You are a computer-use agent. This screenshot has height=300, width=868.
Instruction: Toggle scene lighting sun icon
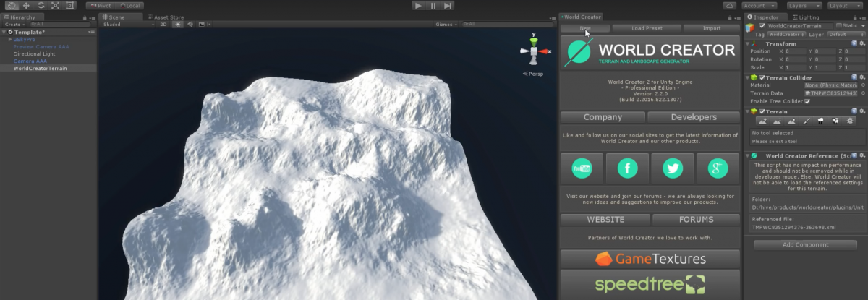[x=177, y=24]
